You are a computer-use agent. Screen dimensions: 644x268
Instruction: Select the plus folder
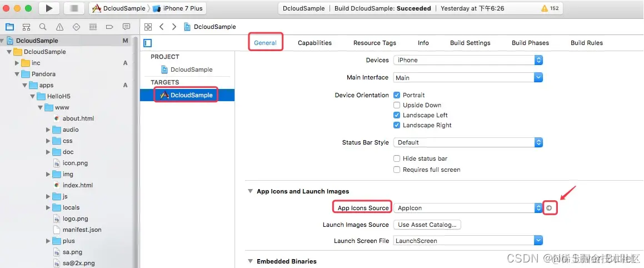pos(64,241)
